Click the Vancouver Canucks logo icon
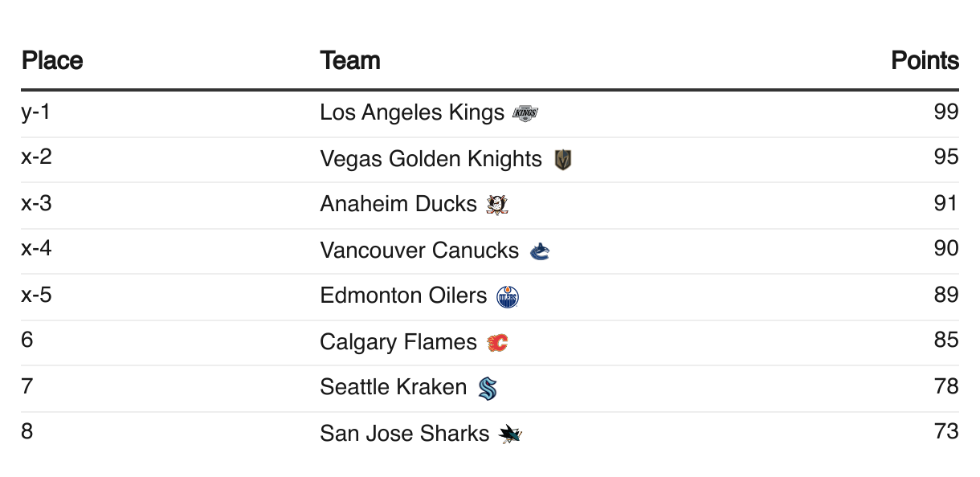 [540, 252]
